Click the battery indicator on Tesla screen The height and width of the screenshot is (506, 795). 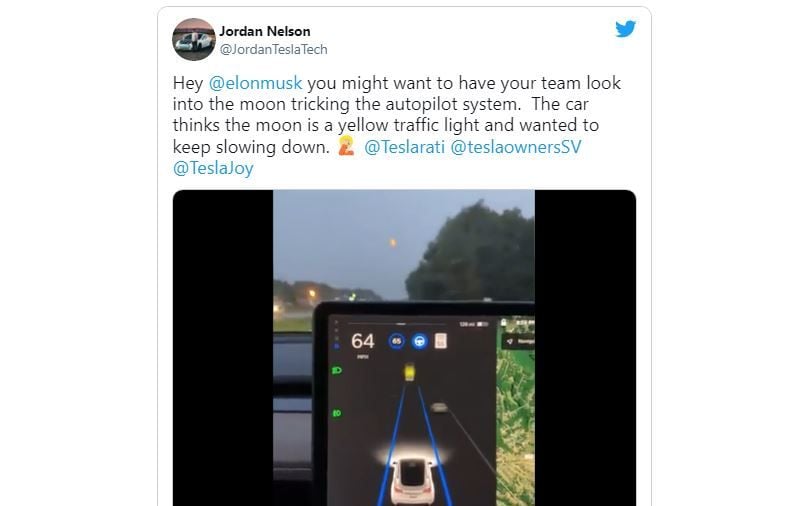click(x=482, y=323)
